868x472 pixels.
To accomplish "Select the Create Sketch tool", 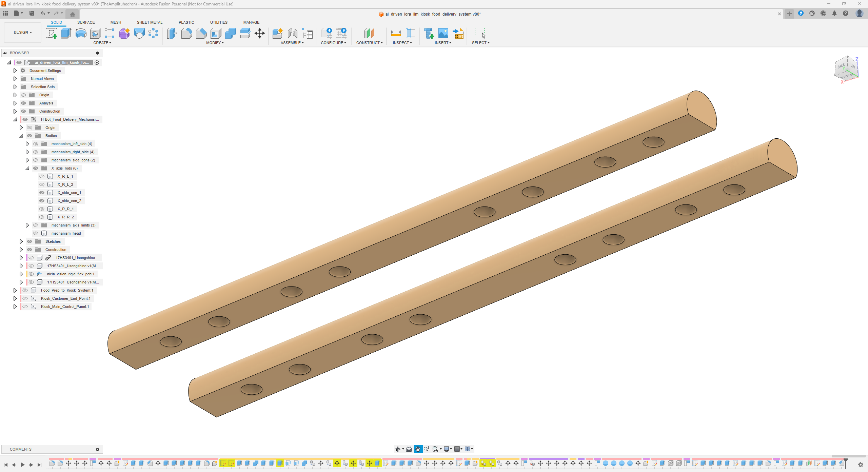I will point(52,33).
